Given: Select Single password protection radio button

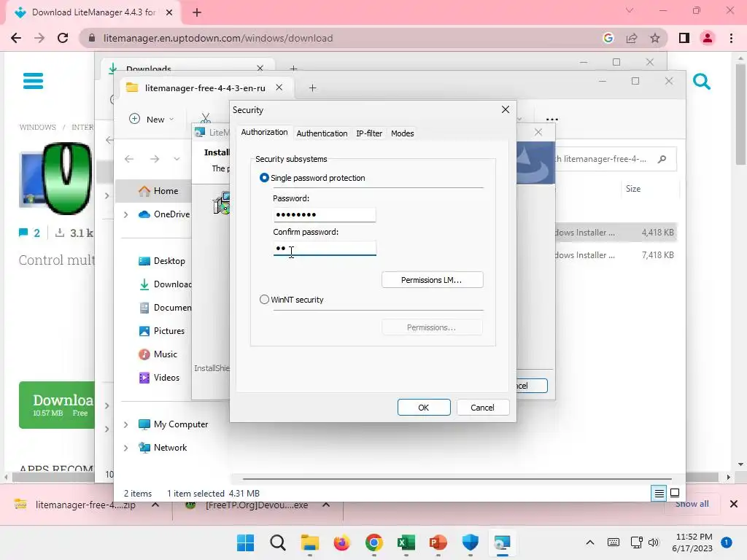Looking at the screenshot, I should 264,178.
